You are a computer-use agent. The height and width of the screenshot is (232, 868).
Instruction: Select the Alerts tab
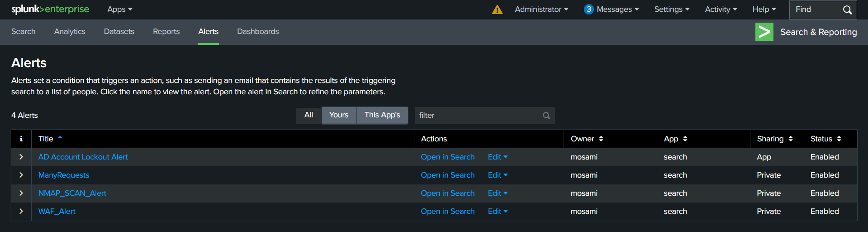click(x=209, y=31)
